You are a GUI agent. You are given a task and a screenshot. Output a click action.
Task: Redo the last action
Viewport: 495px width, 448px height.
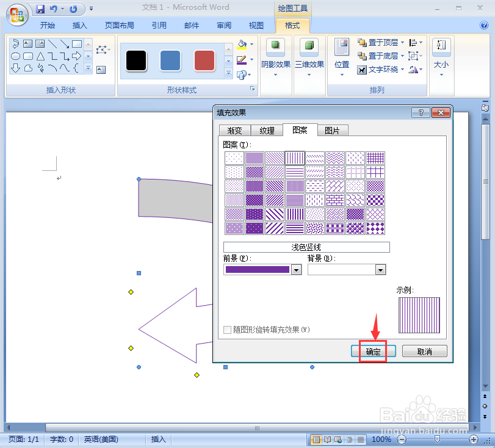74,9
